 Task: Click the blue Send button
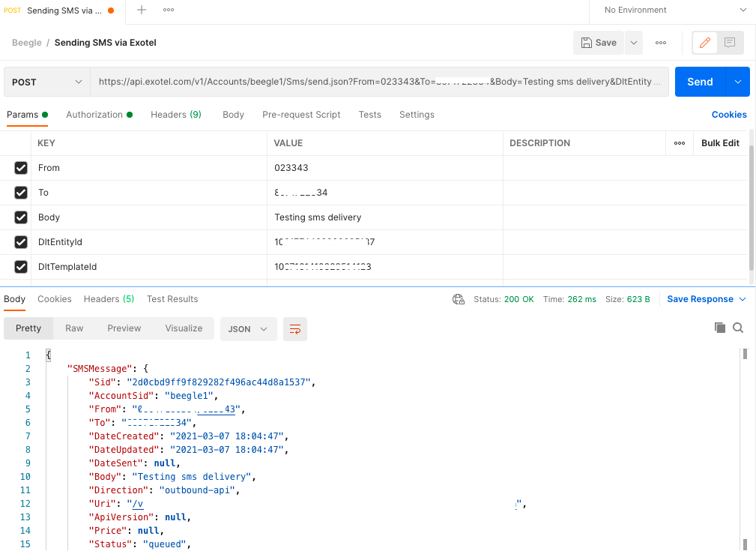[x=700, y=82]
